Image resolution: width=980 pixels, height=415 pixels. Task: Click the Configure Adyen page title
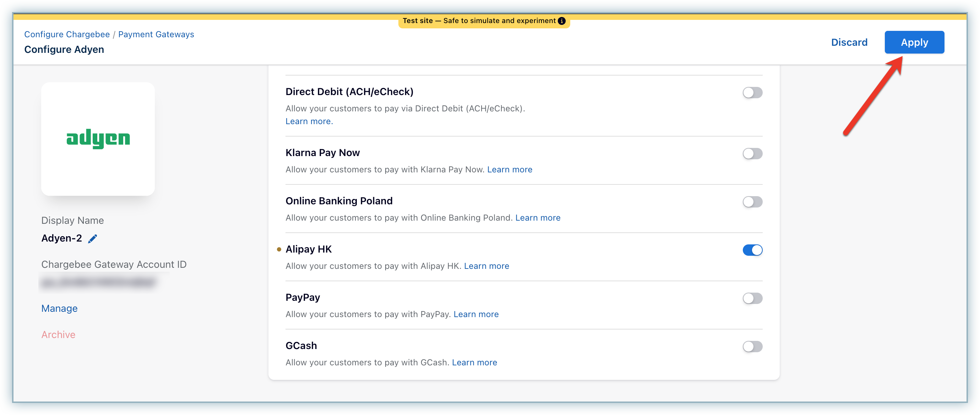tap(64, 49)
